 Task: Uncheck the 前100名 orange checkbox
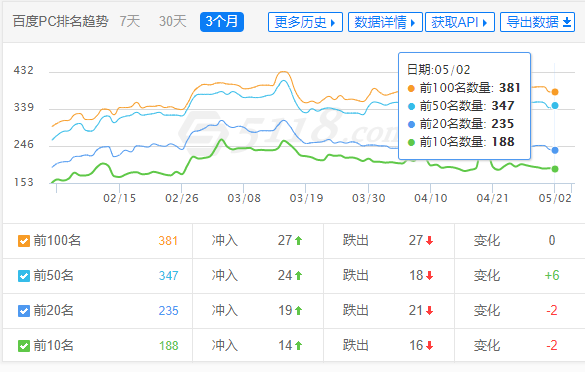tap(24, 241)
